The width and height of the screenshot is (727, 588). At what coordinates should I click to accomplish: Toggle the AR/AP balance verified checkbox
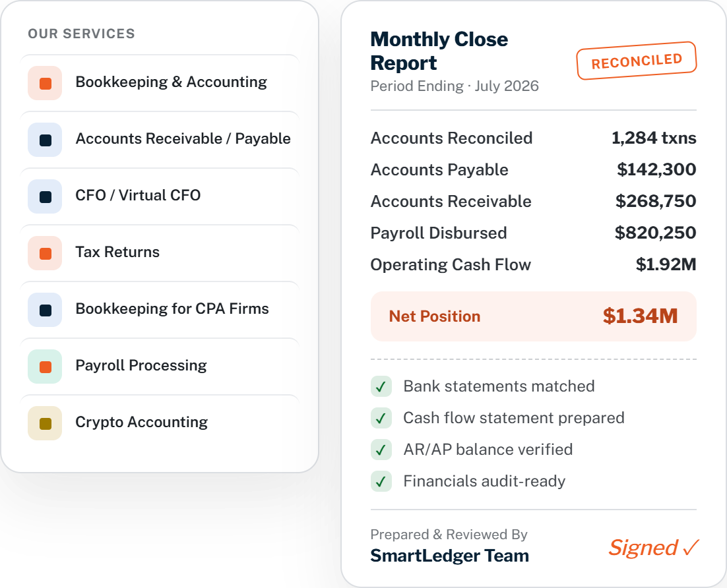(x=381, y=450)
